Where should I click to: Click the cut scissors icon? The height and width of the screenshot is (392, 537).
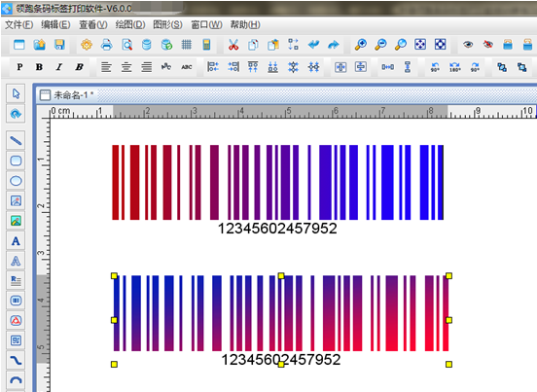[x=233, y=45]
